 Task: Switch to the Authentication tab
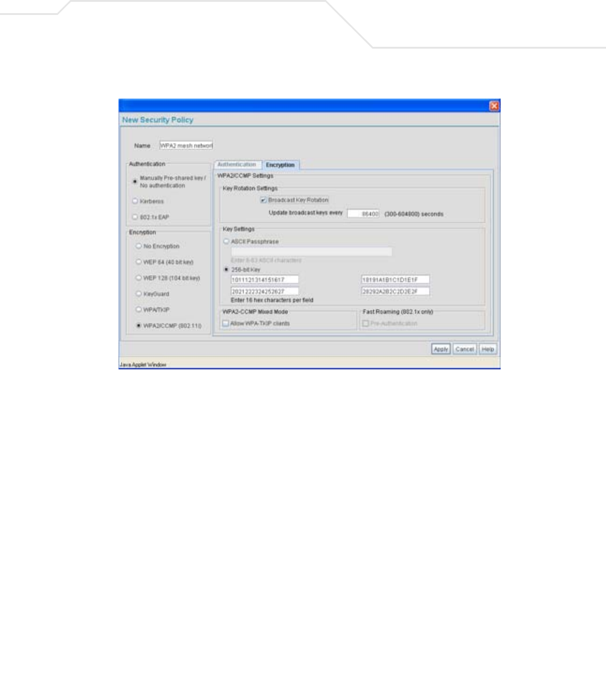tap(237, 165)
